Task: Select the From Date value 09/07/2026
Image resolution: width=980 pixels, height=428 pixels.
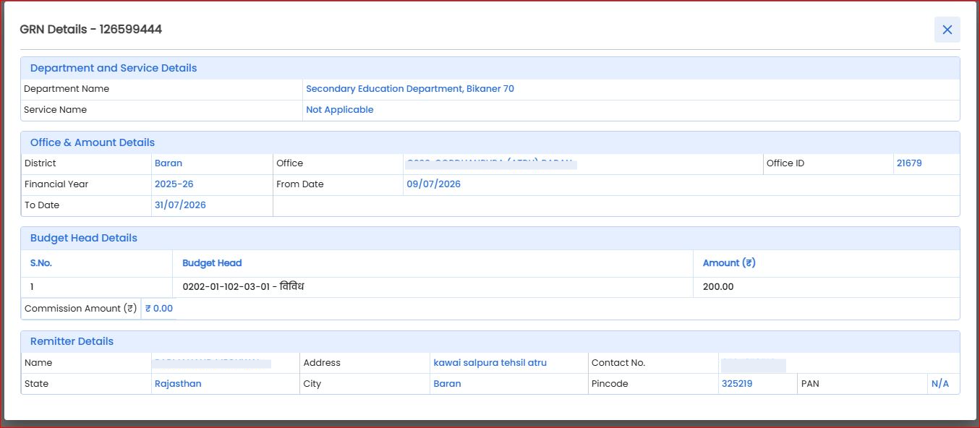Action: [434, 184]
